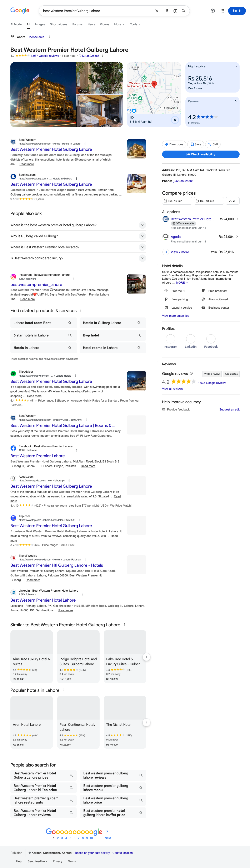Expand 'Where is Best Western Premier hotel located?'
Screen dimensions: 250x868
coord(78,247)
